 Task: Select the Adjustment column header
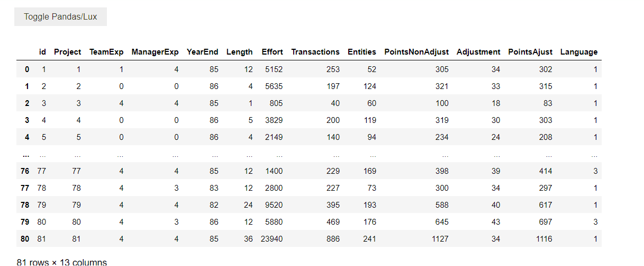[x=478, y=52]
